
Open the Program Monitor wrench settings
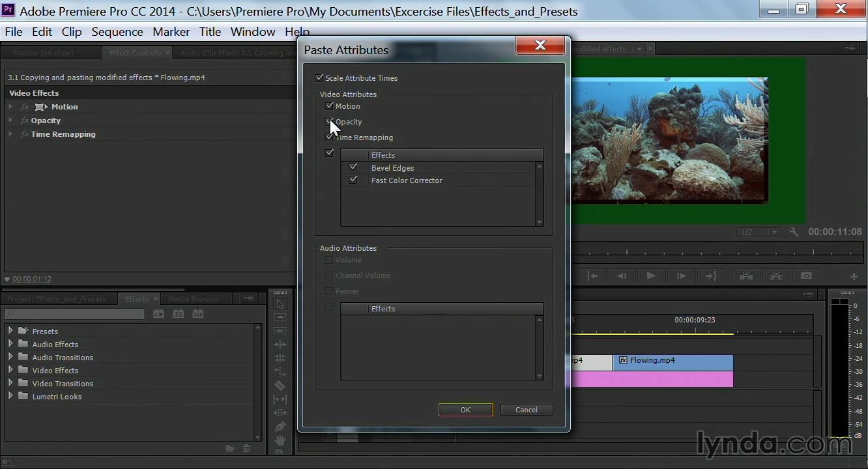[794, 232]
